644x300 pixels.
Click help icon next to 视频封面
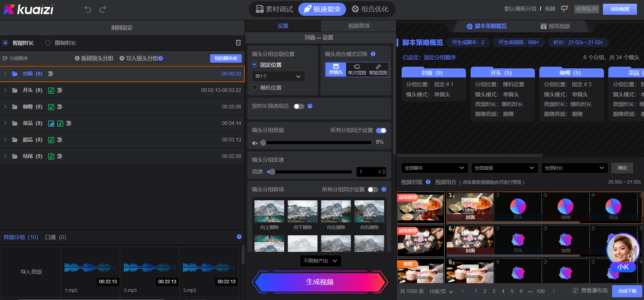[x=428, y=182]
